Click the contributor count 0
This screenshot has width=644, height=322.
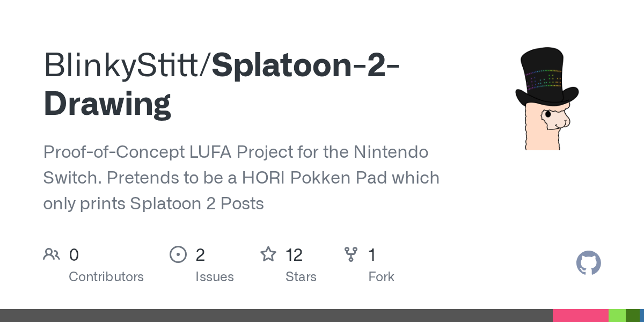74,255
